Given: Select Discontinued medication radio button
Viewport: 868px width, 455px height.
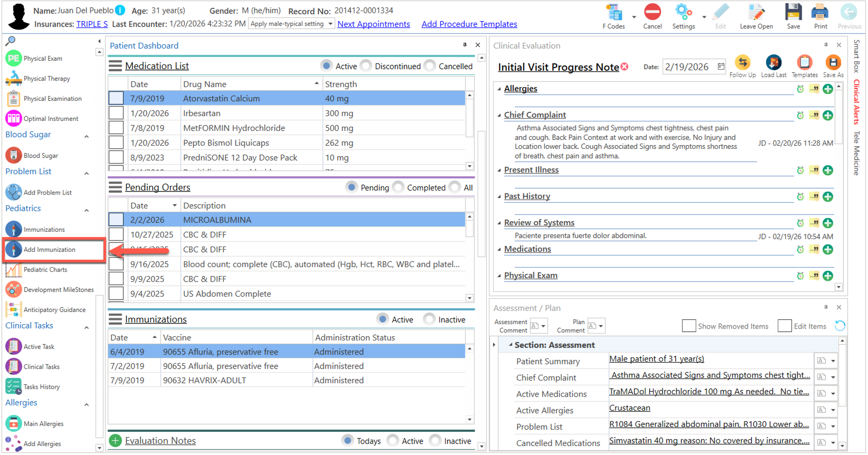Looking at the screenshot, I should (x=366, y=66).
